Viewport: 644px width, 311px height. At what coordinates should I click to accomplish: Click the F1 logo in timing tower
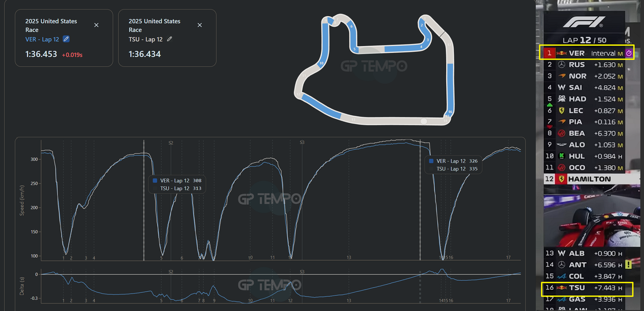[584, 22]
